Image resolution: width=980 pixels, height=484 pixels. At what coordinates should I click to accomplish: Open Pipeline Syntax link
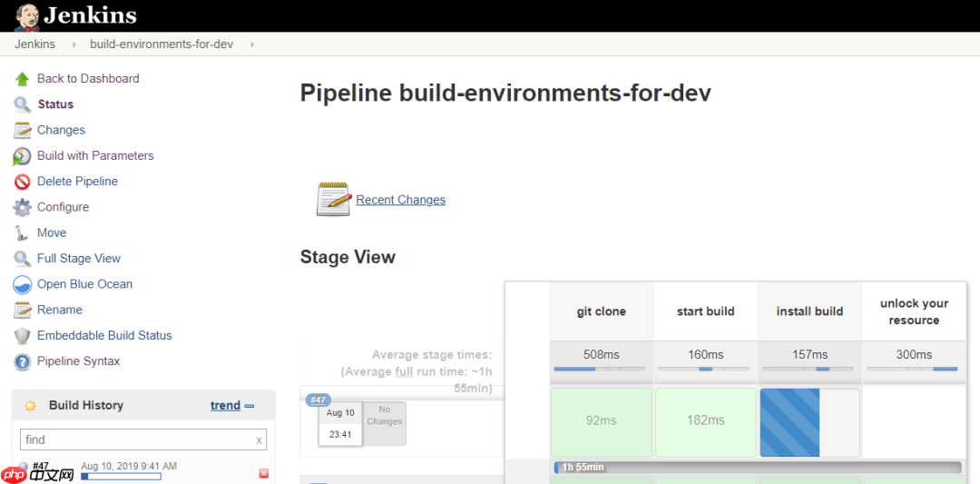point(79,361)
